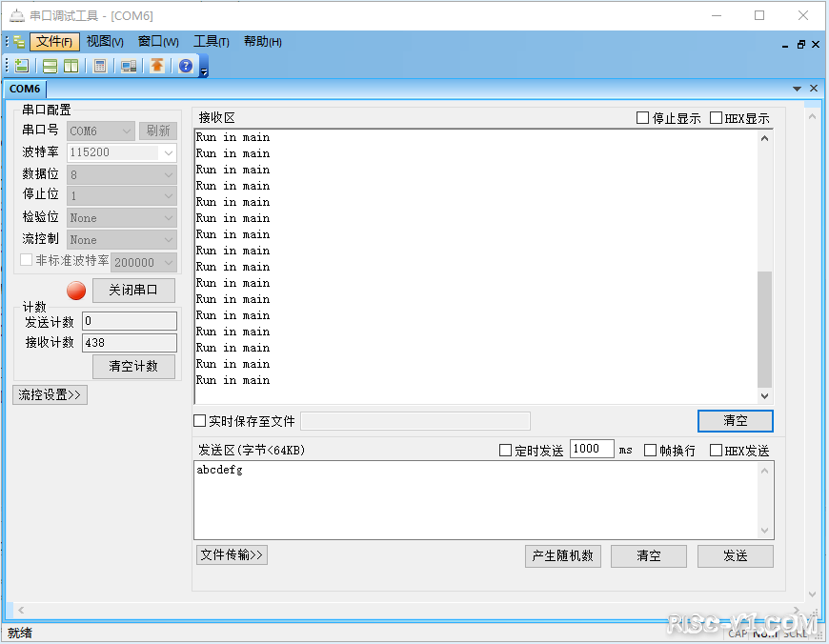Open the 帮助(H) menu
Viewport: 829px width, 644px height.
coord(263,41)
